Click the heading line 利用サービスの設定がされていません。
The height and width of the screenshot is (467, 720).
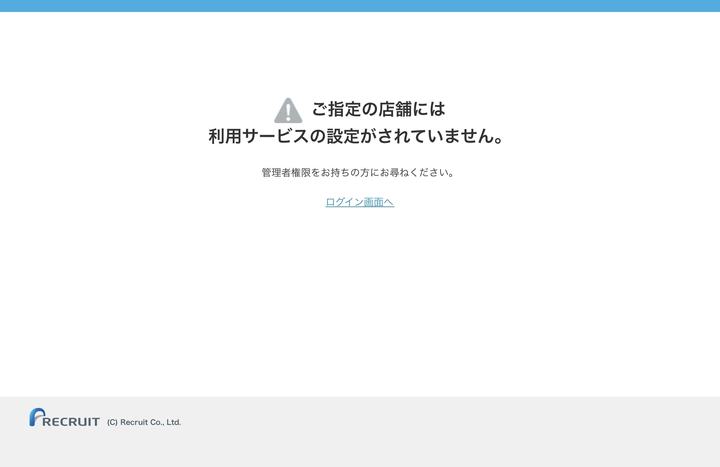click(x=357, y=136)
